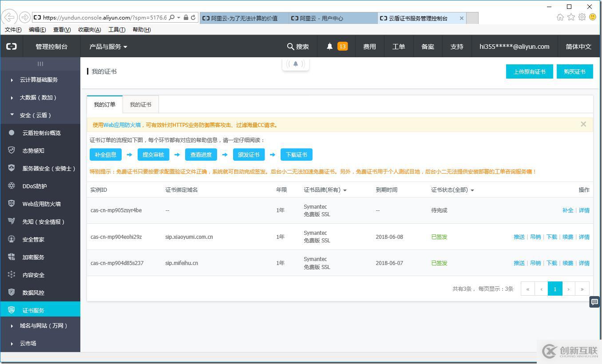Click the browser back arrow button
Image resolution: width=602 pixels, height=364 pixels.
[x=10, y=17]
